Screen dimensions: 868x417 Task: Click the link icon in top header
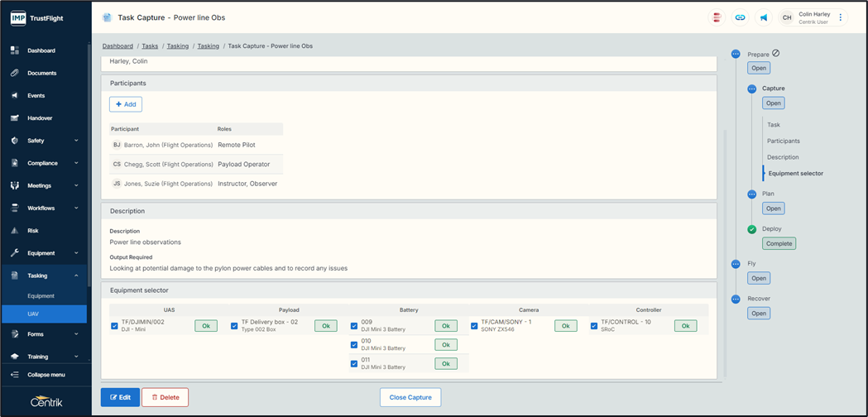[x=740, y=17]
